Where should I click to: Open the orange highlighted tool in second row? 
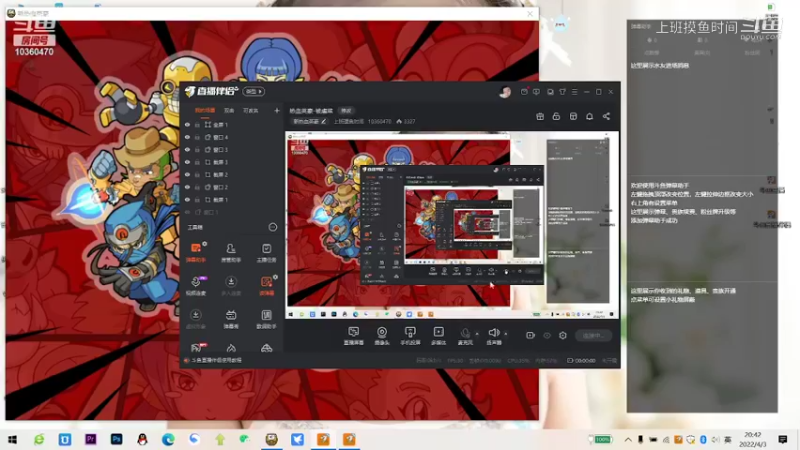(266, 286)
